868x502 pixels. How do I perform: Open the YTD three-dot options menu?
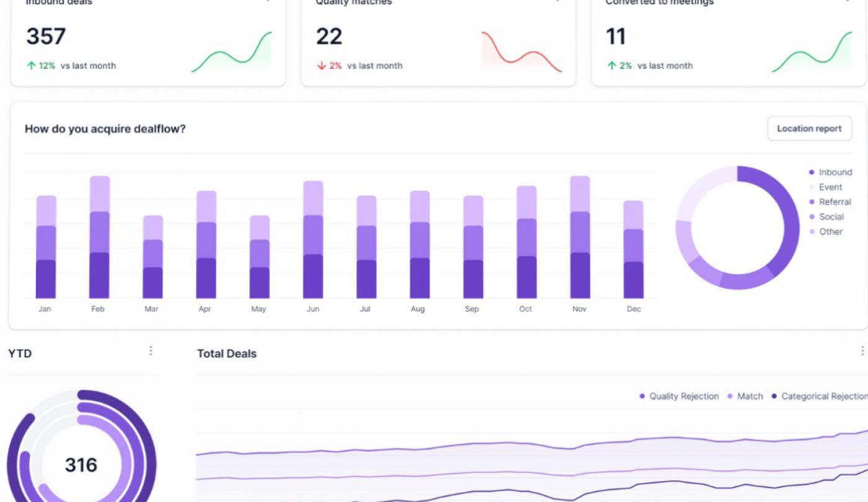151,351
